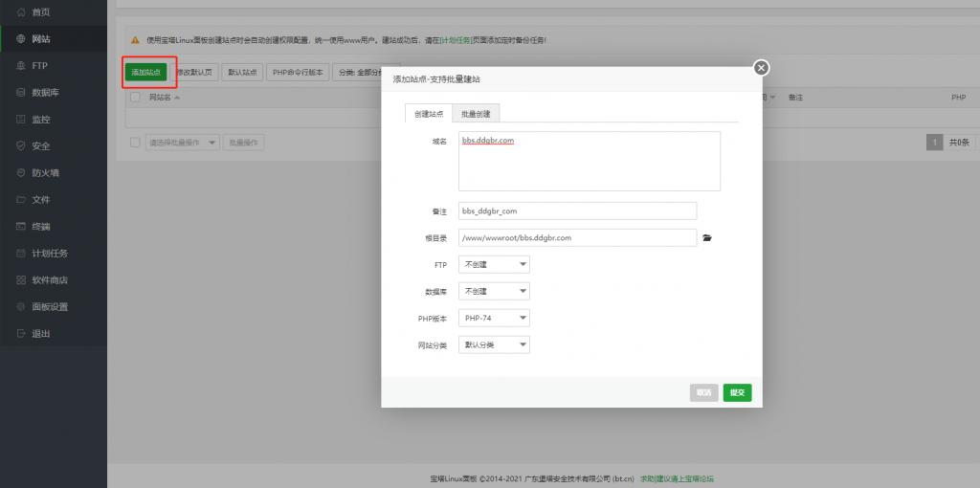Screen dimensions: 980x488
Task: Switch to the 创建站点 tab
Action: click(x=429, y=114)
